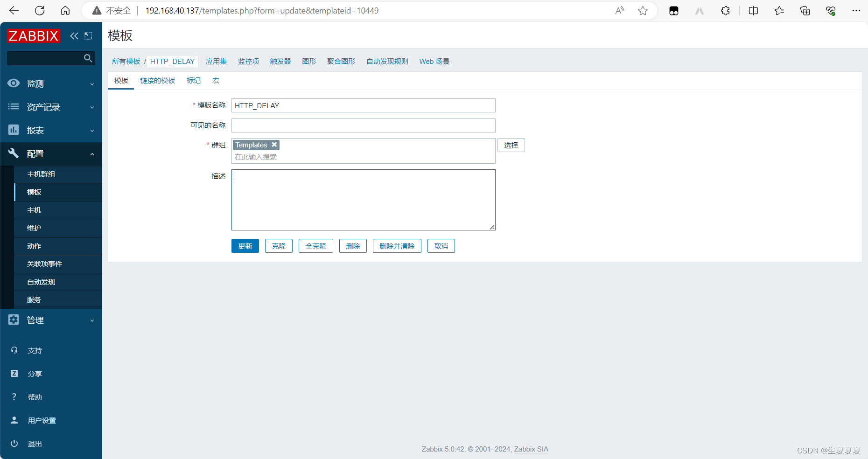Go back with browser back arrow
This screenshot has height=459, width=868.
pyautogui.click(x=14, y=10)
